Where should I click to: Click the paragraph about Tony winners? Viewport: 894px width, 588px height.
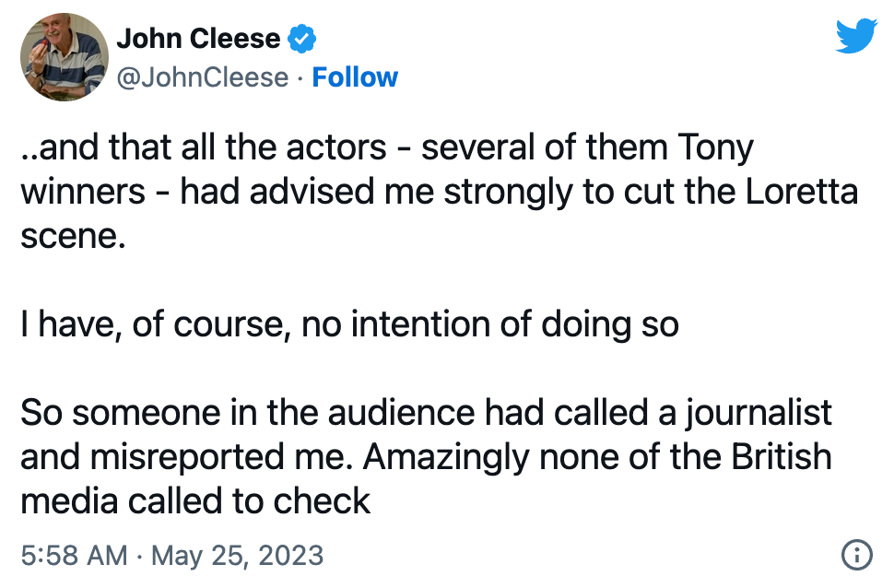pos(439,191)
